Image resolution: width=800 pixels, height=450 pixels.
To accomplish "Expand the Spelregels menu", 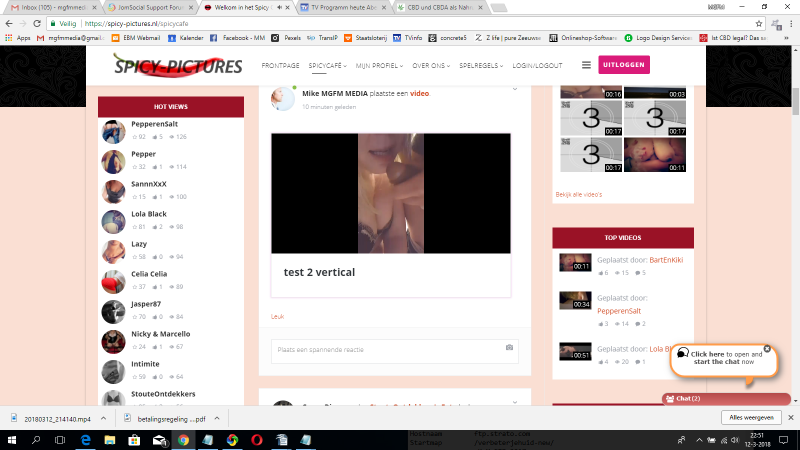I will (481, 65).
